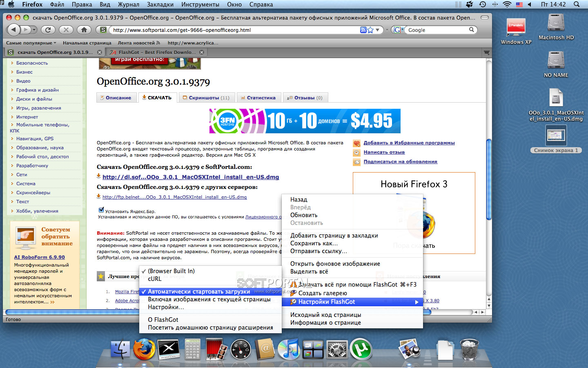Open the list-all-tabs button
Screen dimensions: 588x368
486,52
